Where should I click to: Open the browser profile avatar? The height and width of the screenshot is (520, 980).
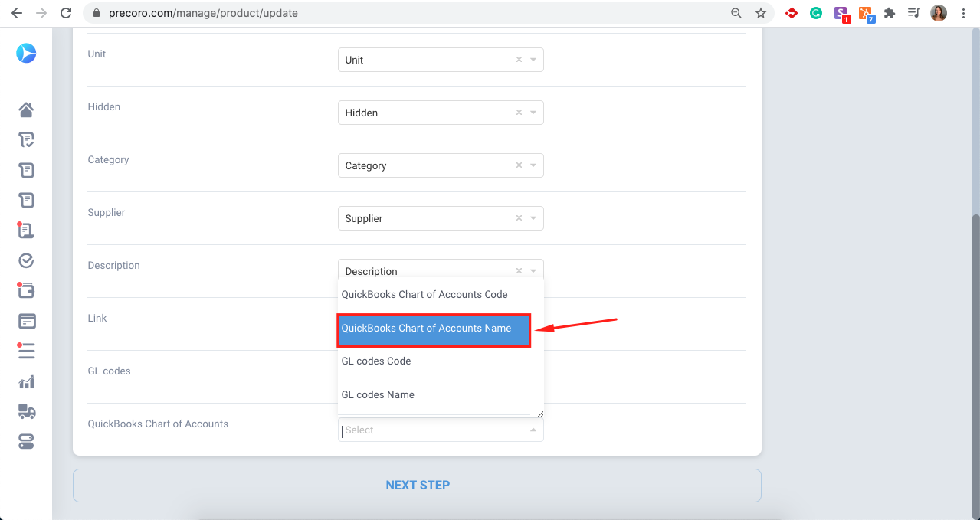pyautogui.click(x=939, y=13)
